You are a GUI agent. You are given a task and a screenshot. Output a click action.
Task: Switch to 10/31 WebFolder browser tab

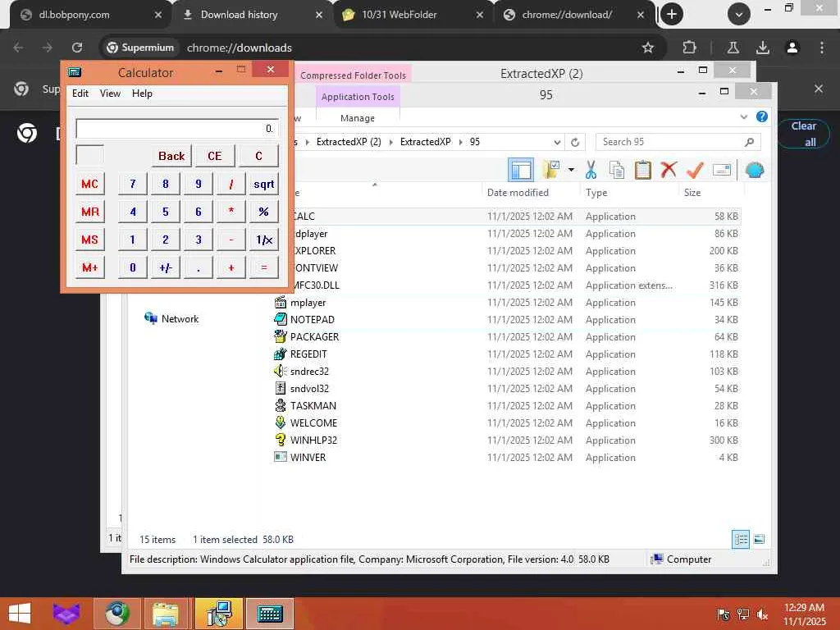pyautogui.click(x=413, y=15)
